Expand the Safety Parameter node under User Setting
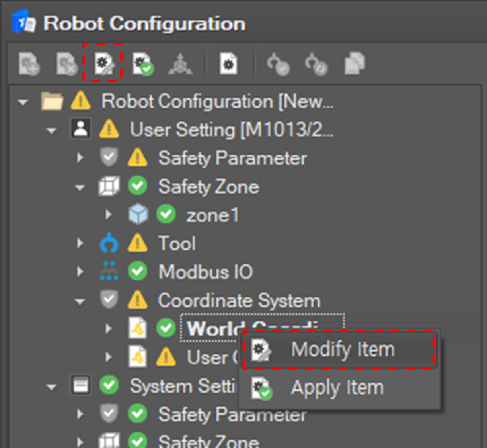The image size is (487, 448). click(x=80, y=158)
